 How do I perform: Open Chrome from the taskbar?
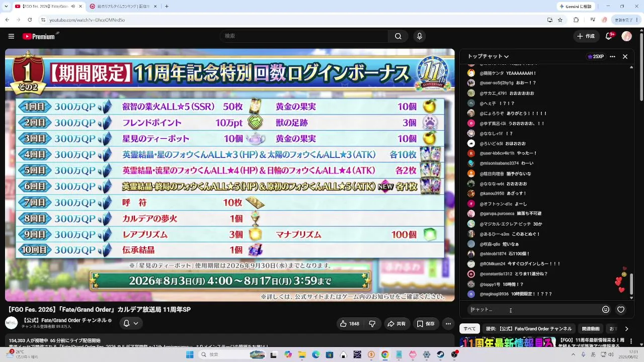point(385,354)
